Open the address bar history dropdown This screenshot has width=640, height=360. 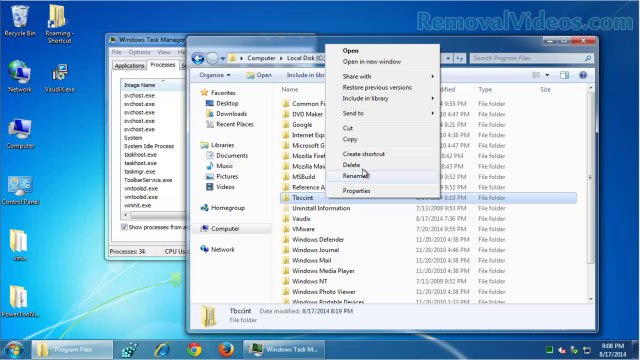coord(448,58)
